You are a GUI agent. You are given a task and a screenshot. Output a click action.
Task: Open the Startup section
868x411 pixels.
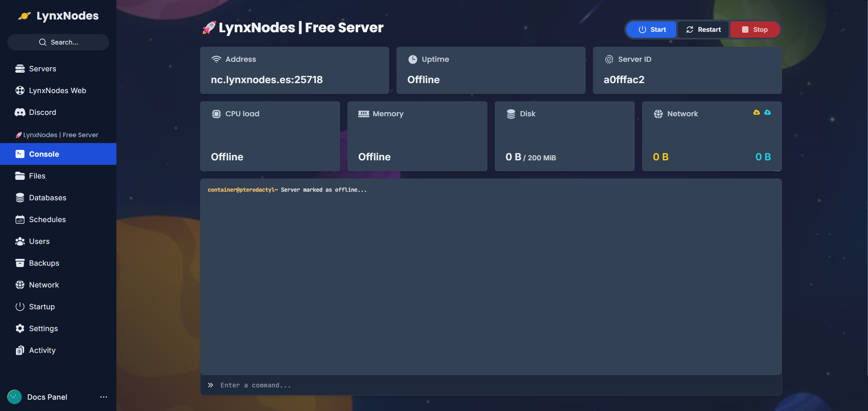[x=58, y=307]
